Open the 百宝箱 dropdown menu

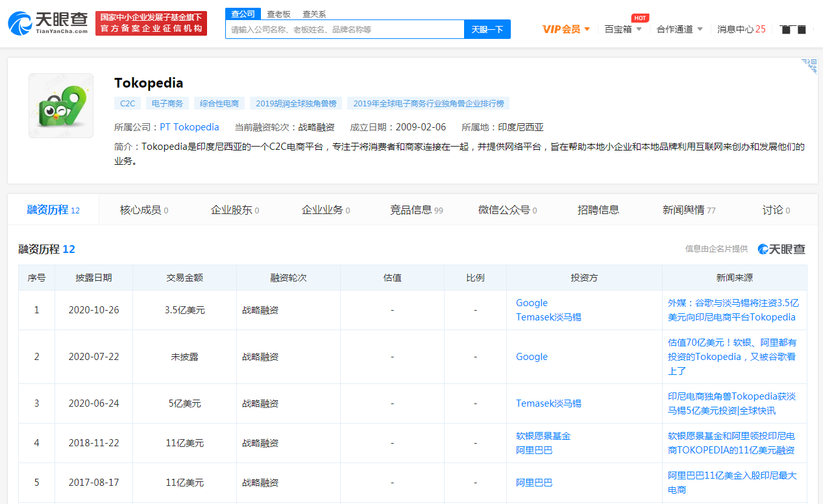pos(623,29)
